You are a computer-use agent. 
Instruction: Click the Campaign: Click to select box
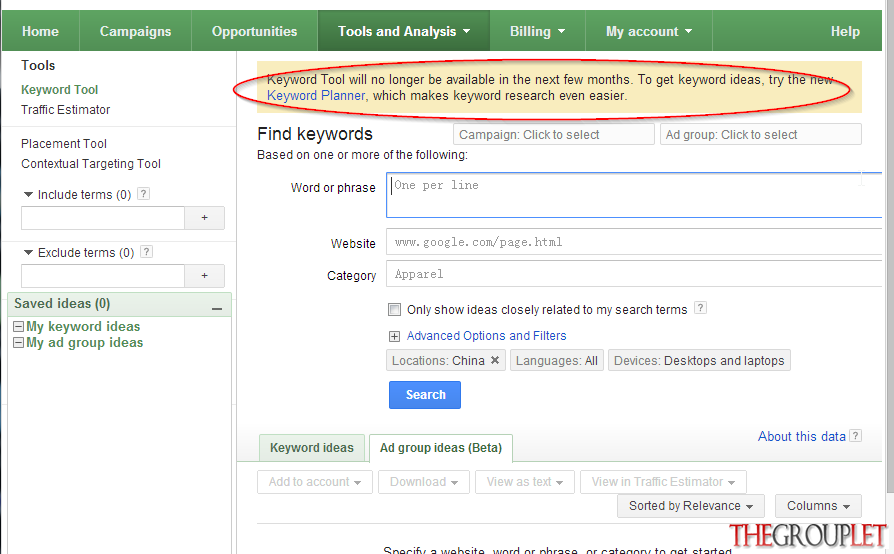[x=554, y=135]
